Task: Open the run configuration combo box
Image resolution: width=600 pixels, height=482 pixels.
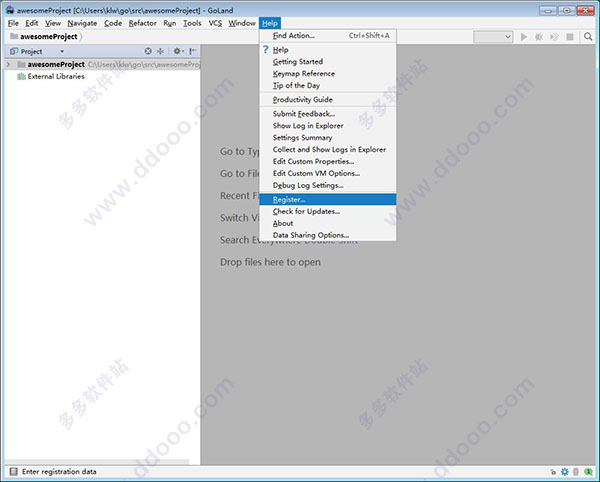Action: click(x=493, y=37)
